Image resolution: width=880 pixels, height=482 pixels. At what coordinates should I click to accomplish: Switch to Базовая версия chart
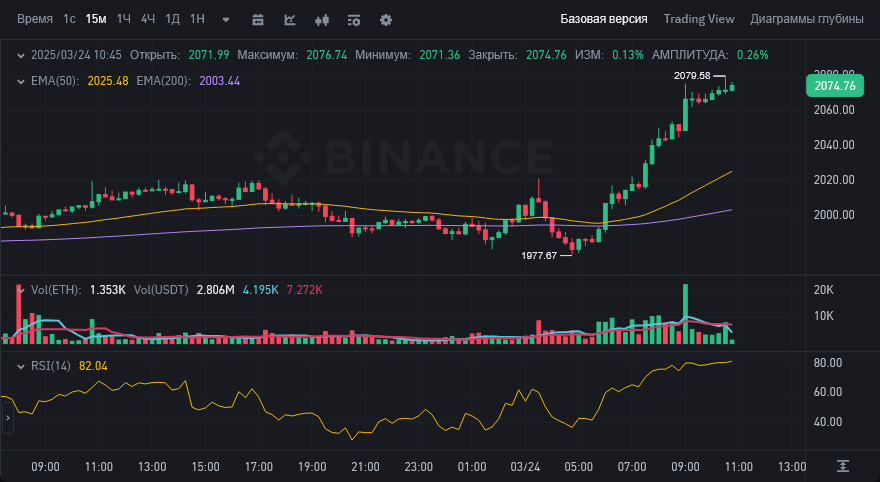coord(603,19)
